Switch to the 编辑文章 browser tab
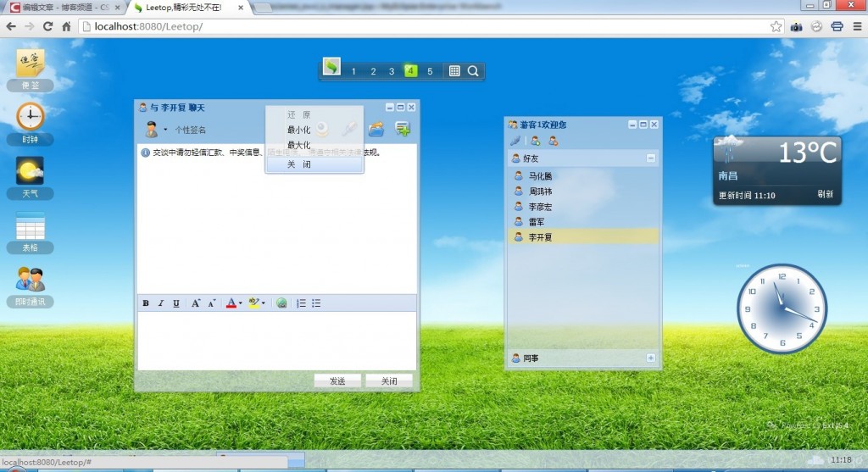868x472 pixels. pyautogui.click(x=64, y=7)
